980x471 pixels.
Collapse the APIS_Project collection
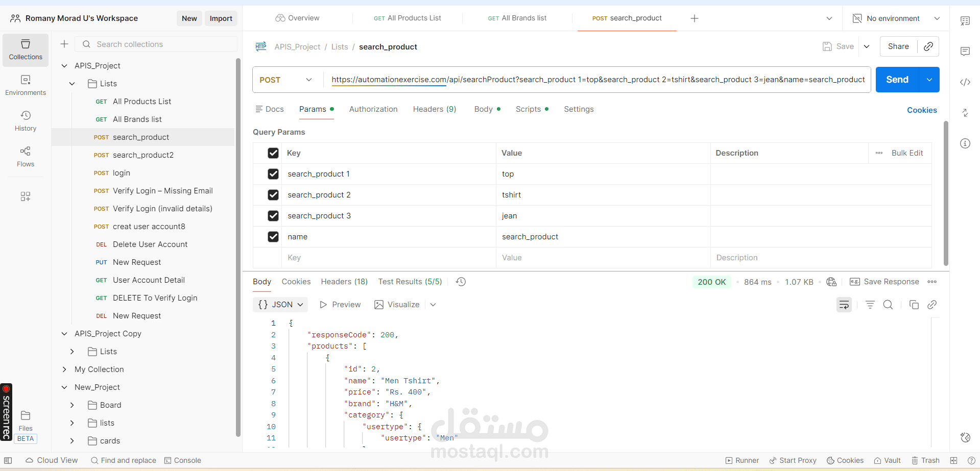pos(64,66)
